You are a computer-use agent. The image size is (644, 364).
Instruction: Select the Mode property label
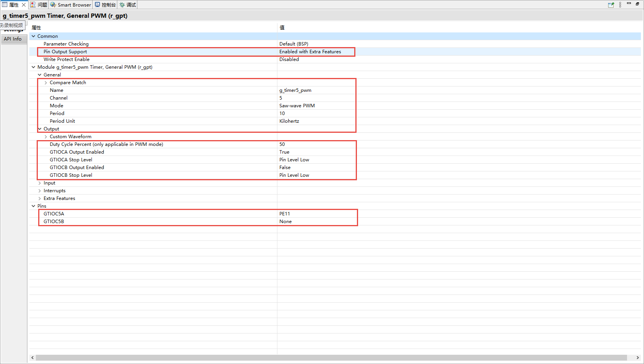[56, 106]
